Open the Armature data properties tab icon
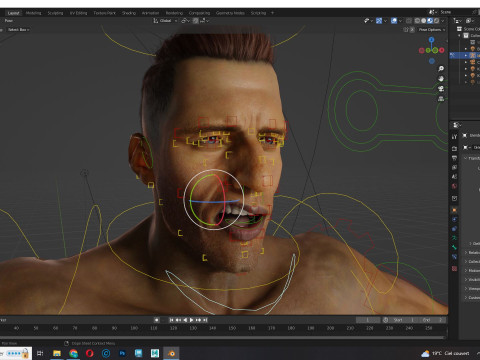 [x=454, y=238]
